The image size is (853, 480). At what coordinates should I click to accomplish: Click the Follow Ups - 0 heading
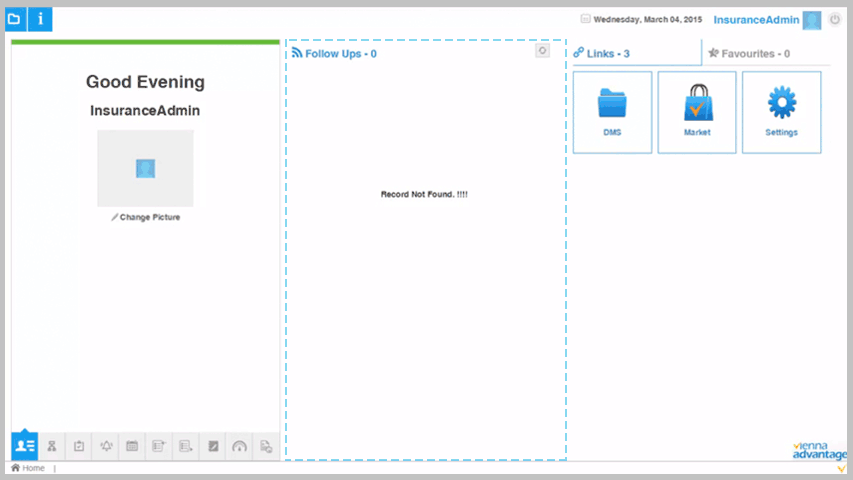tap(341, 53)
